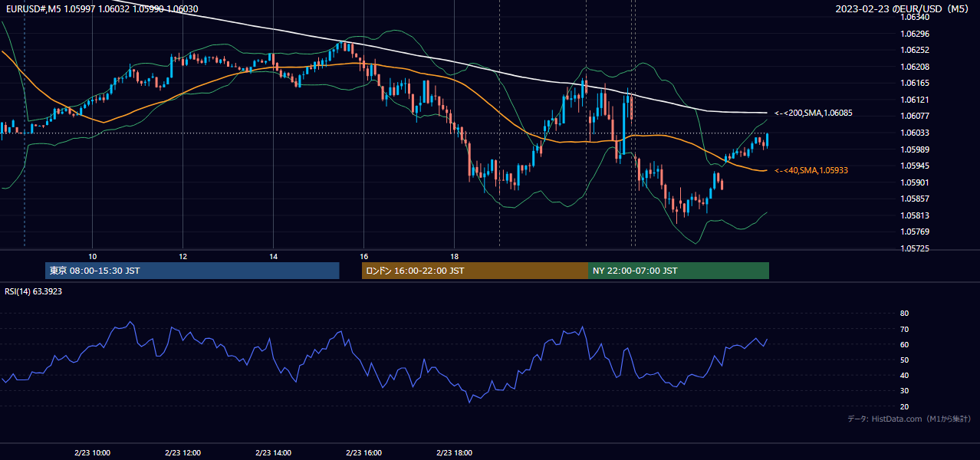Click price level 1.05857 on the axis

(x=915, y=199)
